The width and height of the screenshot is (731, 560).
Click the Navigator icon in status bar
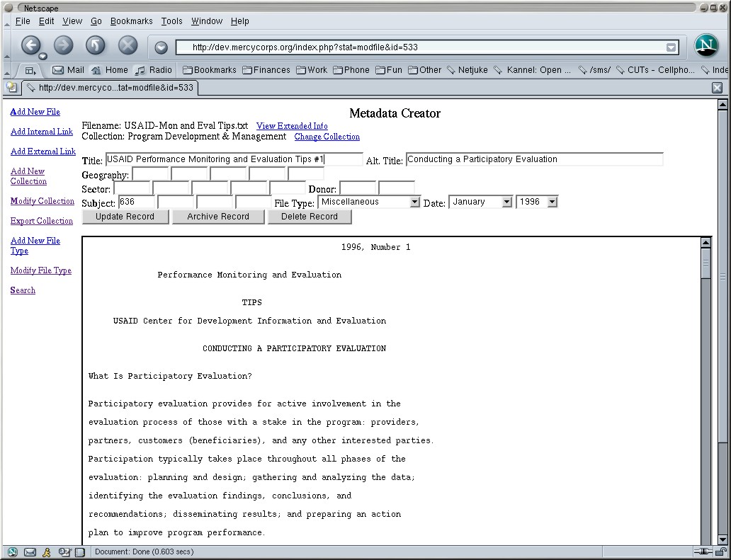point(13,552)
